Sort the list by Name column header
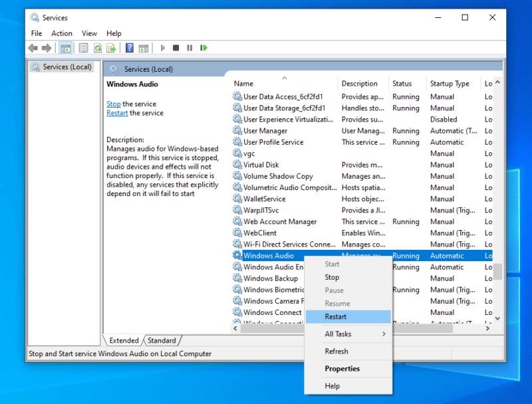 [x=285, y=83]
